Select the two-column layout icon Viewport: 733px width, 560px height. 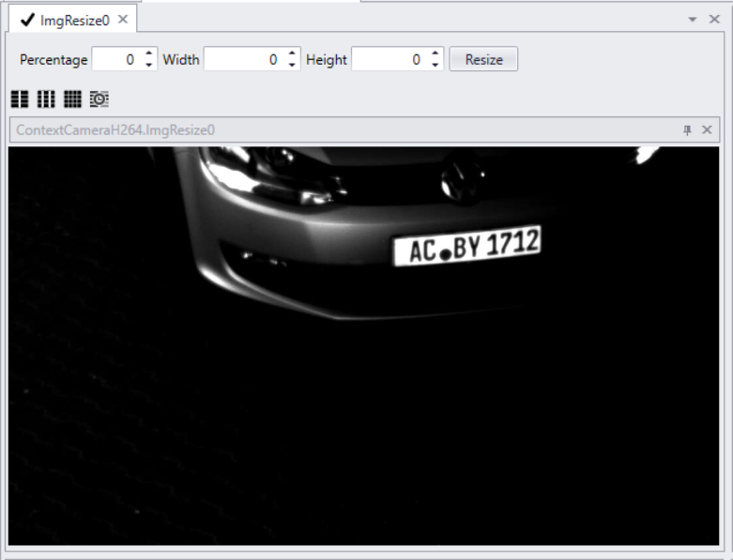tap(20, 99)
